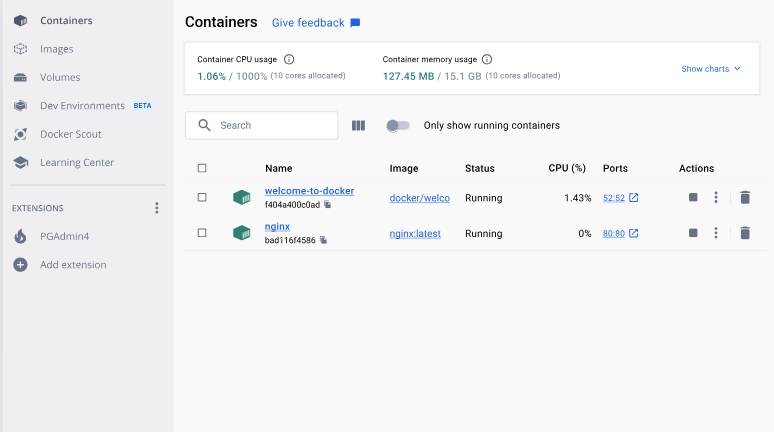Stop the nginx container
774x432 pixels.
click(x=693, y=233)
